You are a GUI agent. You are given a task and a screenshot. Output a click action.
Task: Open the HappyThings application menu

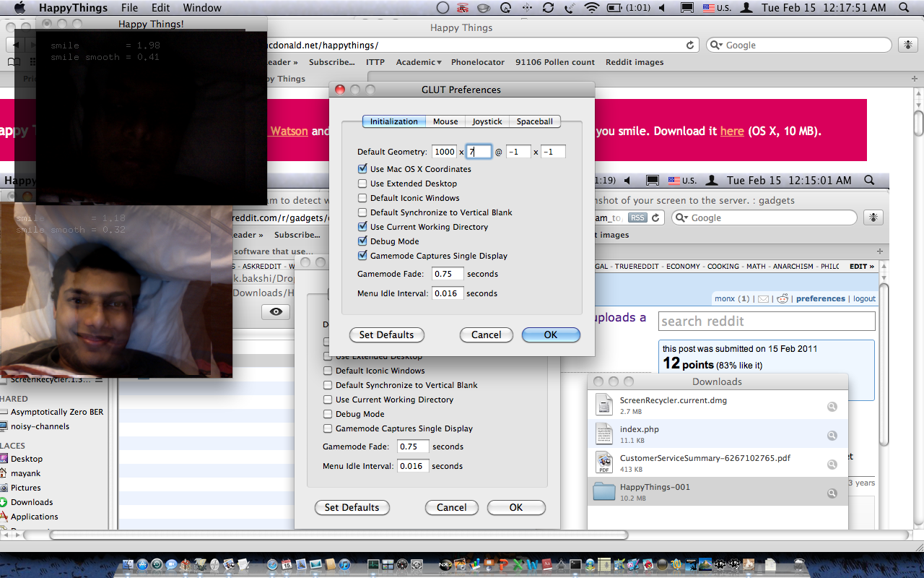click(x=73, y=8)
